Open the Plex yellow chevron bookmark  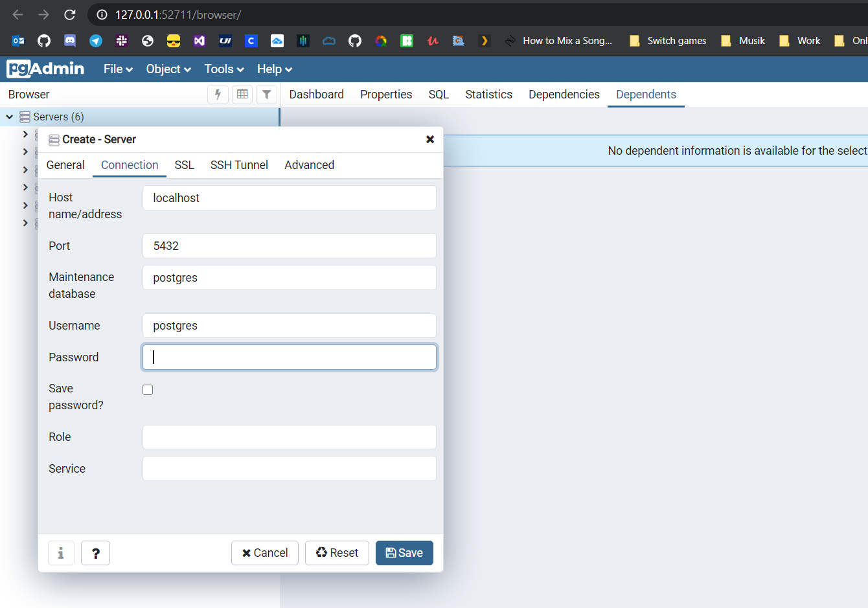coord(485,41)
